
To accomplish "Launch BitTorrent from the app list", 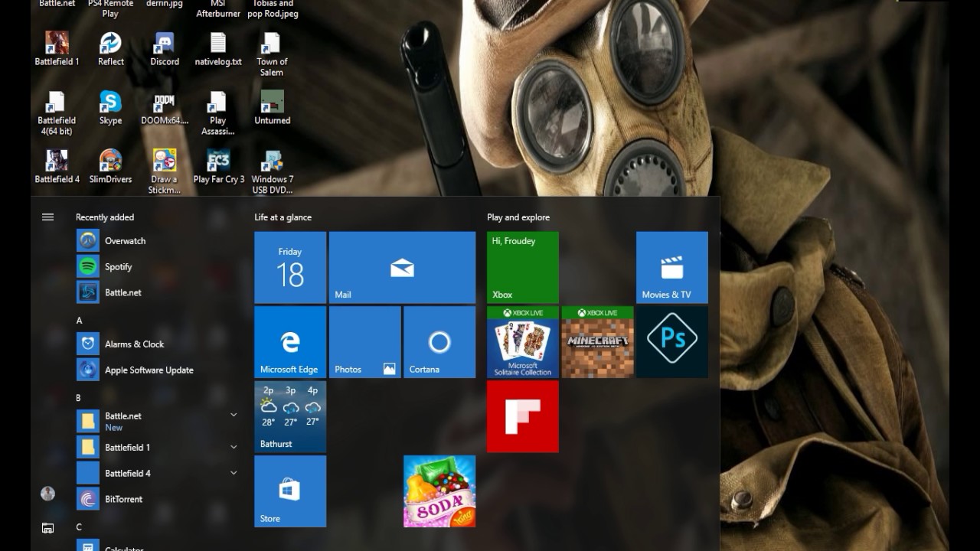I will pos(157,499).
